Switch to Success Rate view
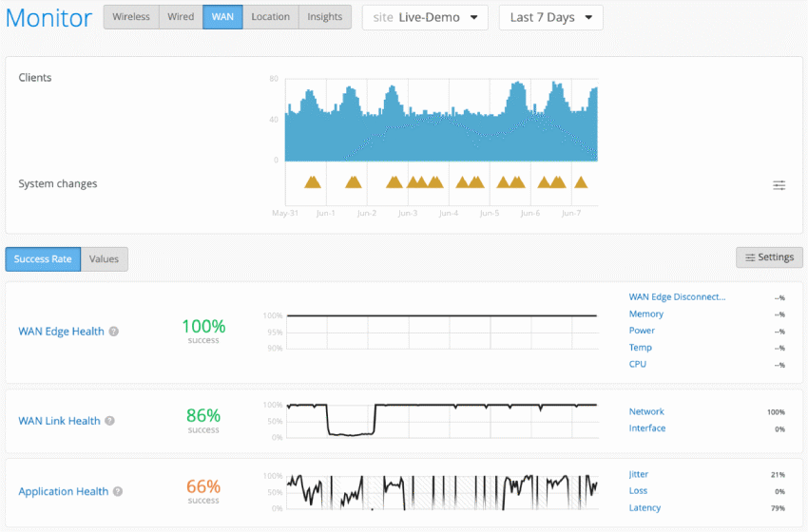Image resolution: width=808 pixels, height=532 pixels. [x=43, y=258]
